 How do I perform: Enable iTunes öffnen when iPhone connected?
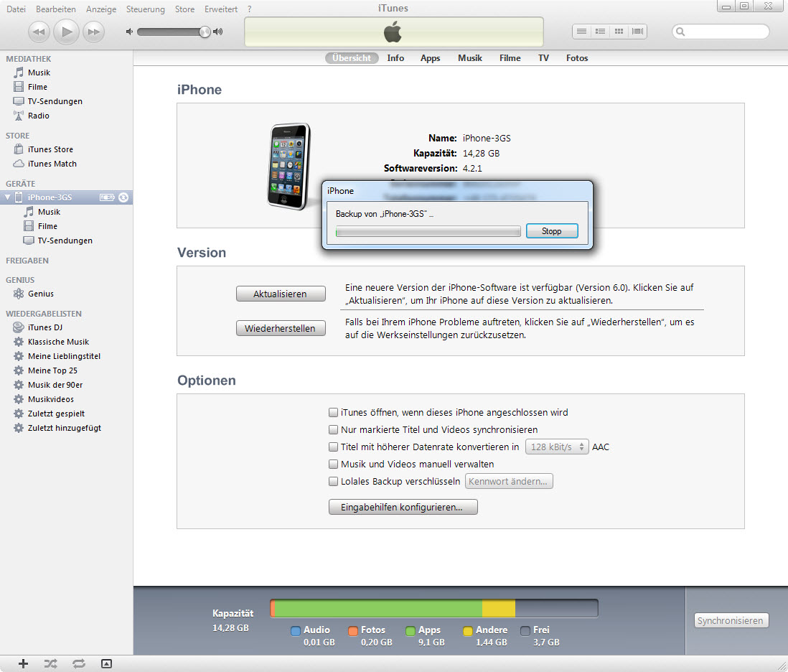[333, 413]
